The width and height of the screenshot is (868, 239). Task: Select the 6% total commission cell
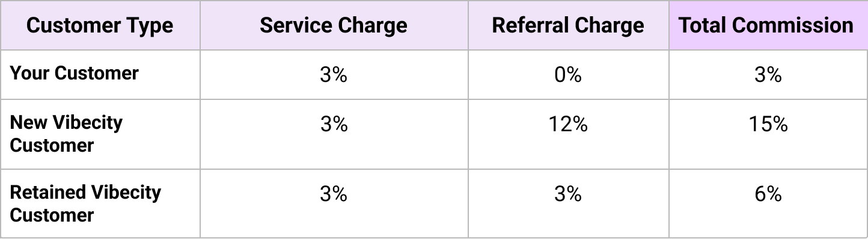pos(768,204)
